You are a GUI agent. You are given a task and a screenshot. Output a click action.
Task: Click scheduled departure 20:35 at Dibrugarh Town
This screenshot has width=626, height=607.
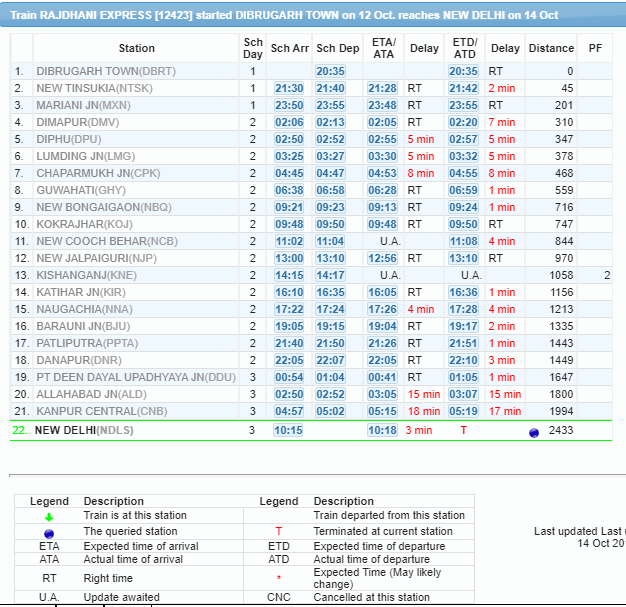(330, 71)
